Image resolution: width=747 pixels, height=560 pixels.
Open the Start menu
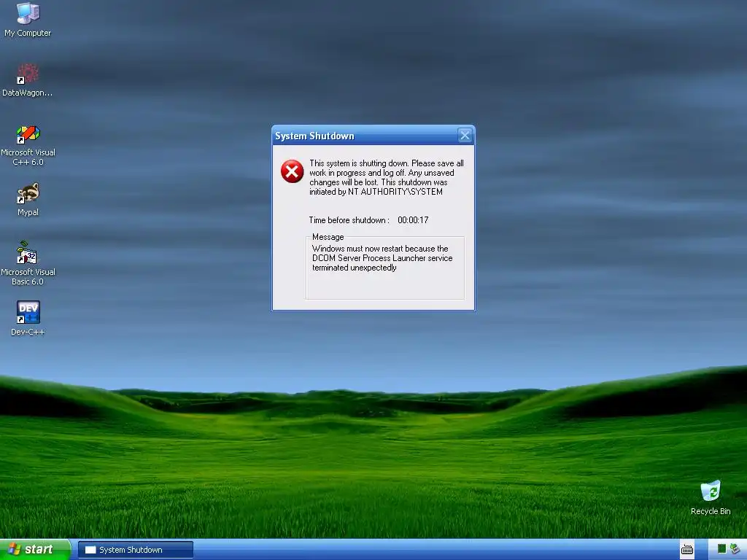[x=35, y=550]
